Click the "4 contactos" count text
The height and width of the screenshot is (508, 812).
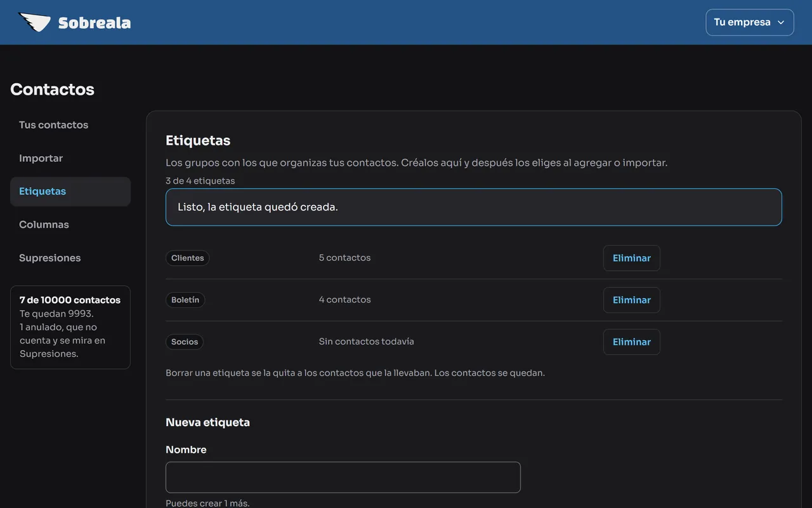[344, 300]
